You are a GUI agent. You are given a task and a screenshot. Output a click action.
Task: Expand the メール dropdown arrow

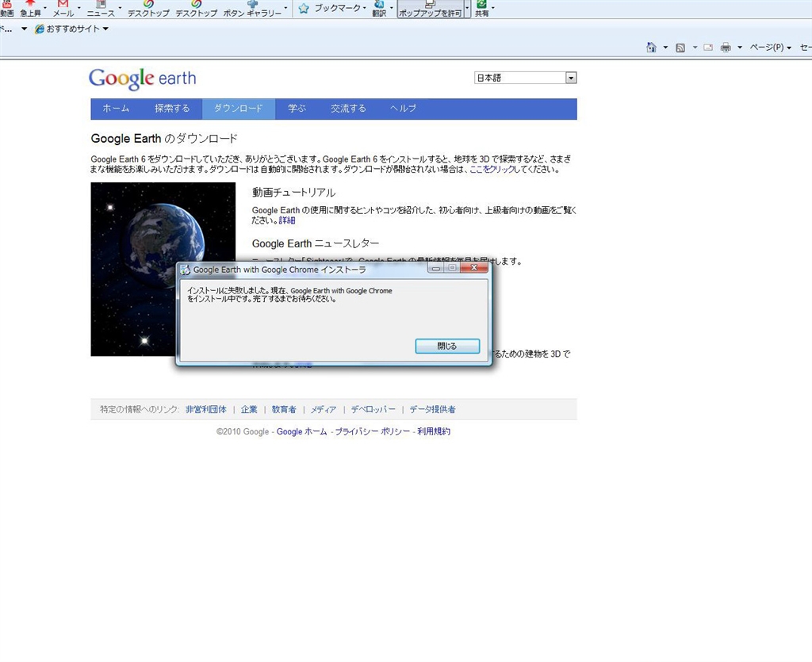coord(79,8)
